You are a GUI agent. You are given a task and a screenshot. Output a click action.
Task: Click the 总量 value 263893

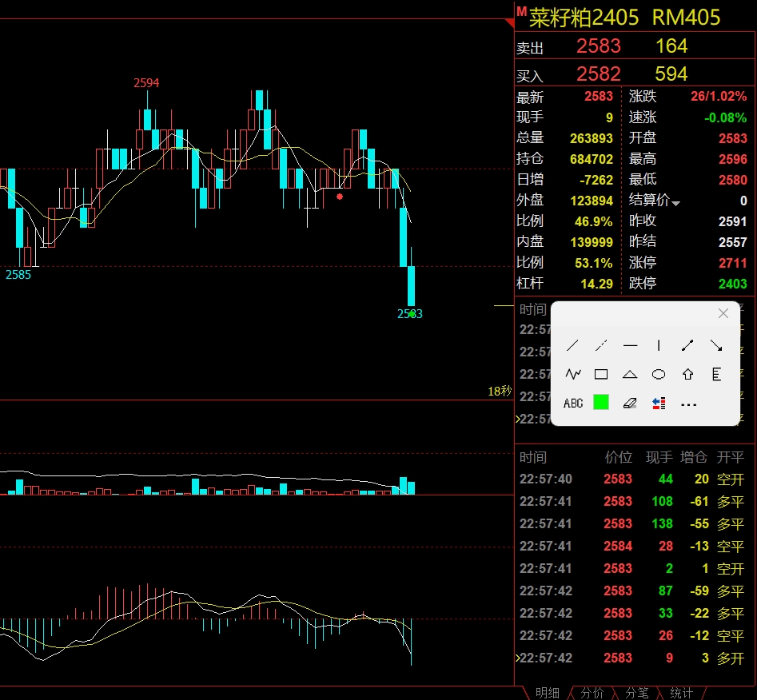pyautogui.click(x=592, y=138)
